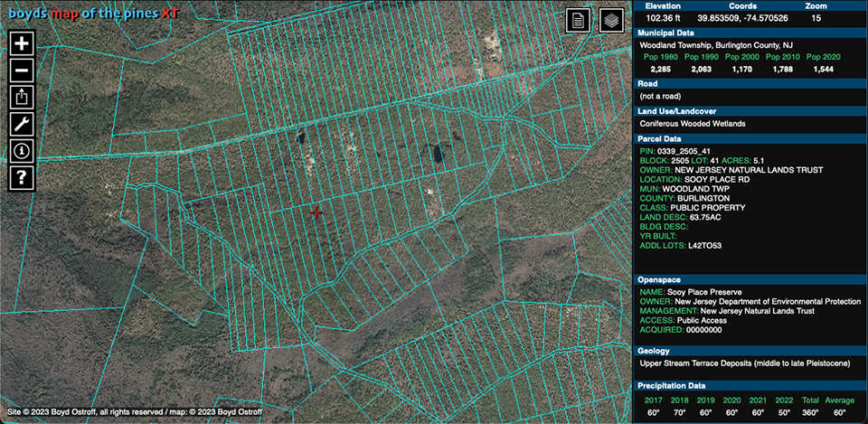Click the Municipal Data section header

pyautogui.click(x=750, y=33)
